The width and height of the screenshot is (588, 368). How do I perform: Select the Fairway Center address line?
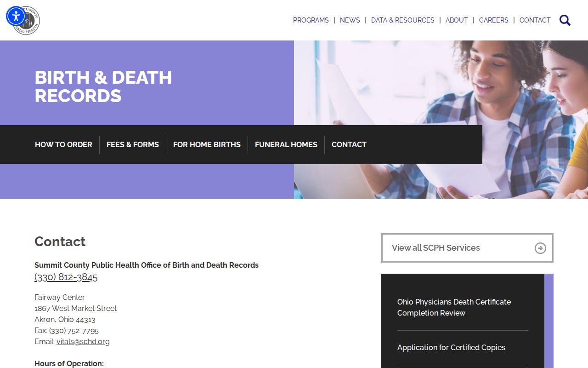(60, 297)
